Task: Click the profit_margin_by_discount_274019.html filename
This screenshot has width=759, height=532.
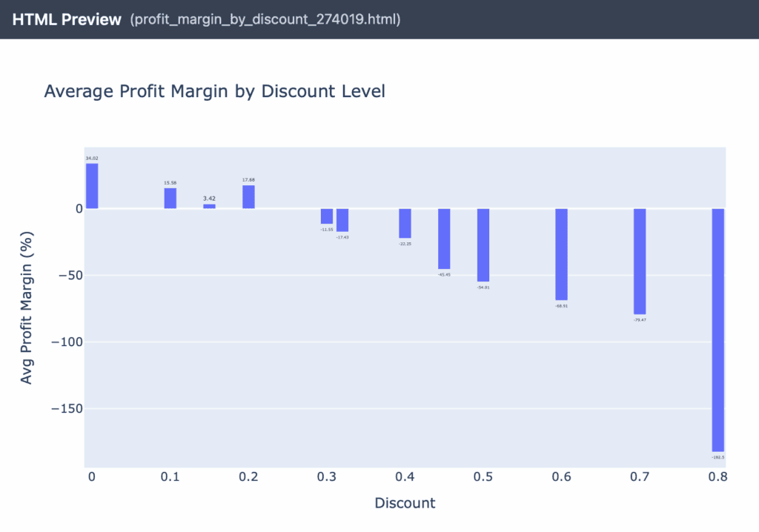Action: 265,20
